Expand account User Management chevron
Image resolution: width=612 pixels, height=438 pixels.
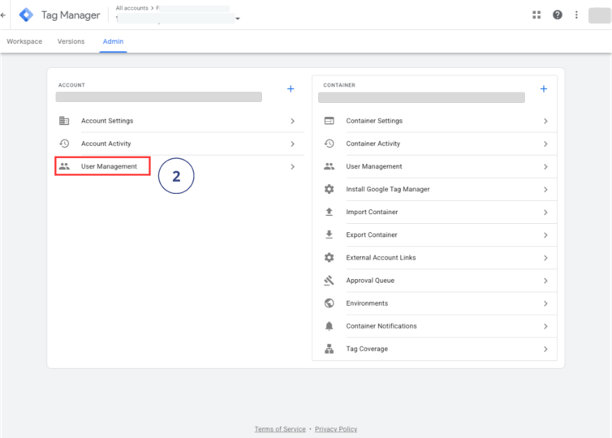pyautogui.click(x=292, y=167)
